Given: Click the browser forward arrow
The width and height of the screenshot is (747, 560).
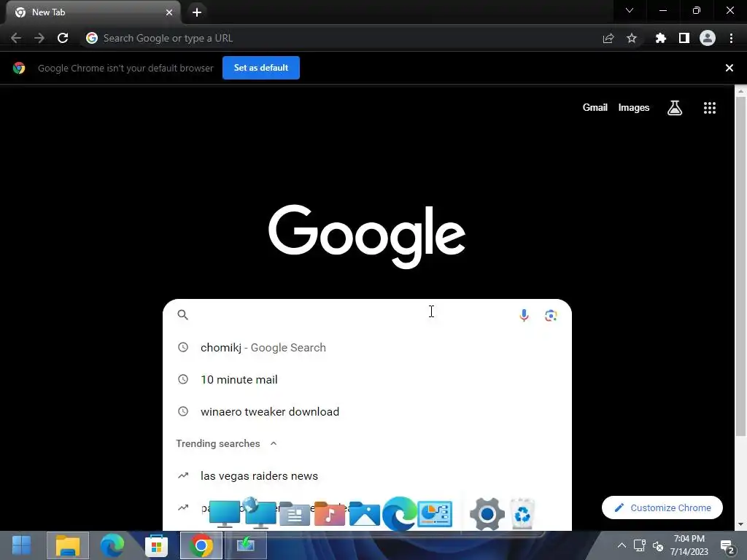Looking at the screenshot, I should tap(39, 38).
